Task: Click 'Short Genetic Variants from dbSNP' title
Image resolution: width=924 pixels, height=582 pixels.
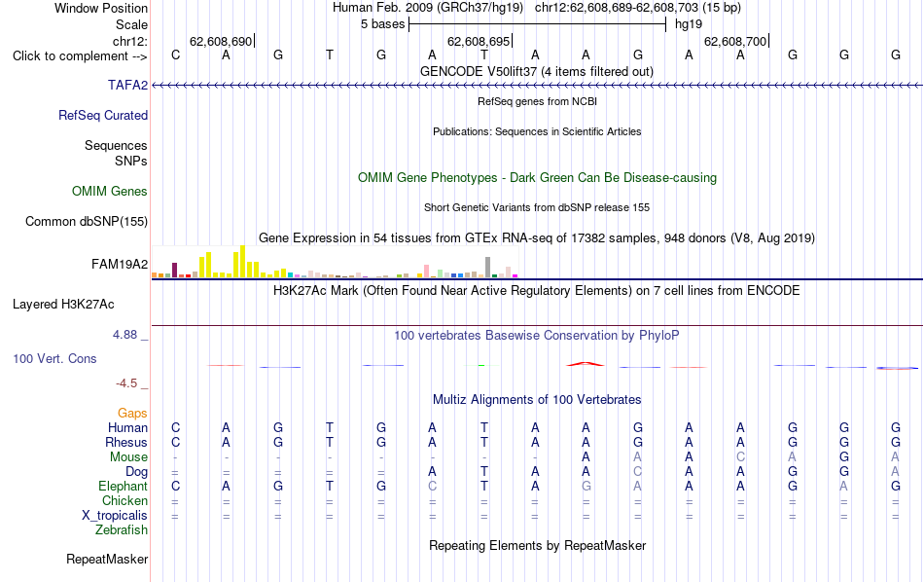Action: [537, 207]
